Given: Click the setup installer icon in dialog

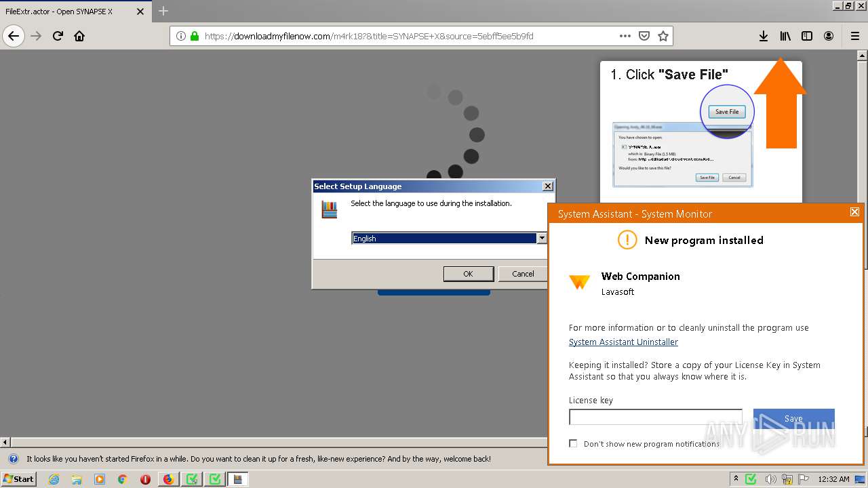Looking at the screenshot, I should [x=329, y=209].
